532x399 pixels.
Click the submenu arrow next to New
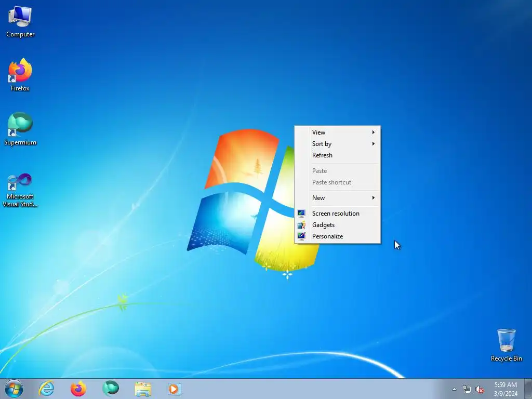click(373, 198)
